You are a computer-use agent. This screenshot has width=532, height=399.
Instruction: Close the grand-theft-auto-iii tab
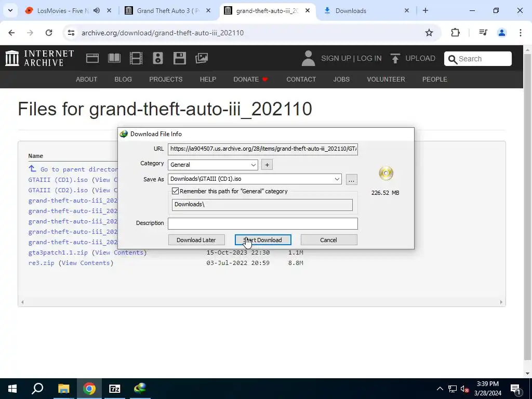[x=308, y=10]
